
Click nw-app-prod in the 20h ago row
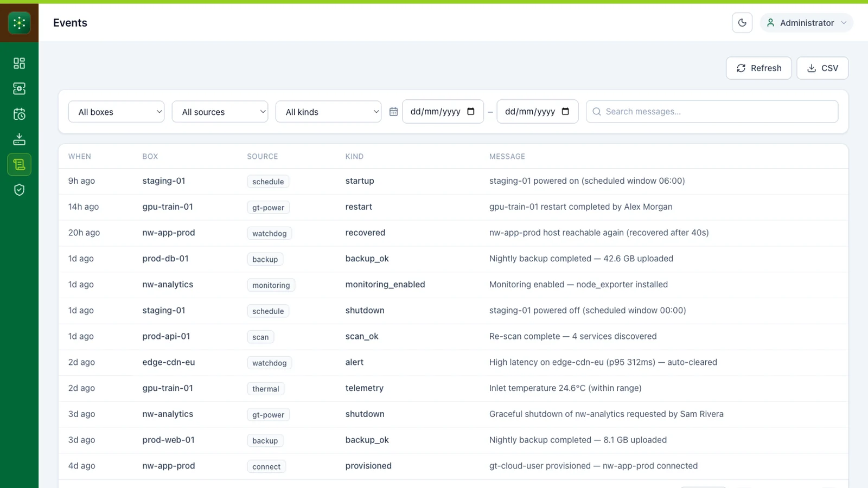tap(169, 233)
